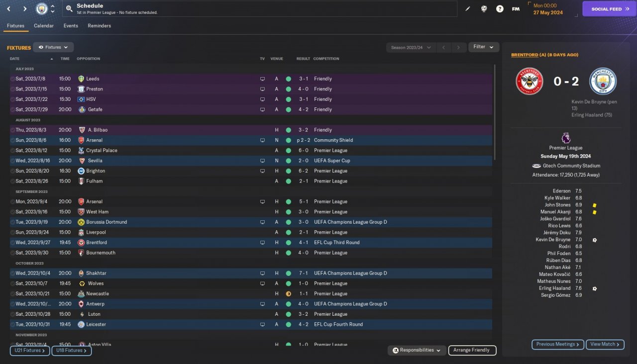Go forward with the right navigation arrow
The image size is (637, 364).
coord(25,8)
